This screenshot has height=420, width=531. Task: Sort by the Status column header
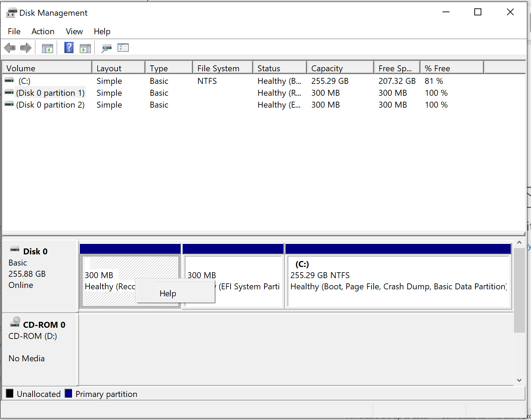click(x=280, y=68)
